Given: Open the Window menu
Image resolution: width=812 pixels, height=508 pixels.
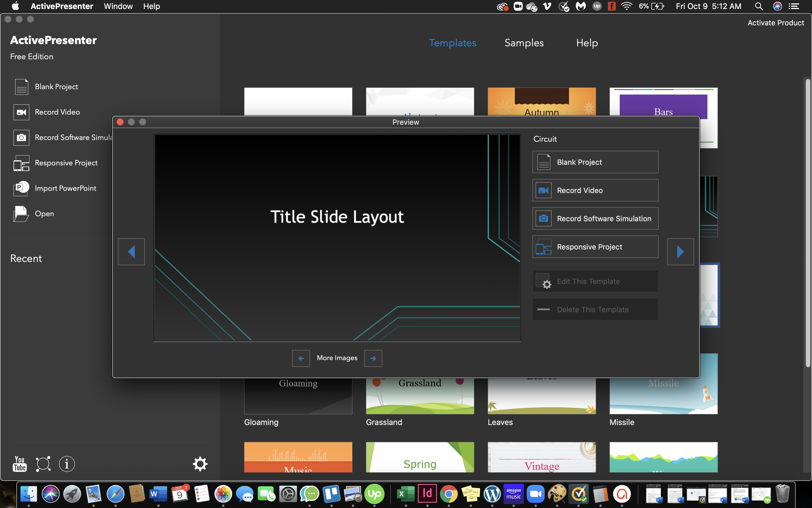Looking at the screenshot, I should [118, 6].
